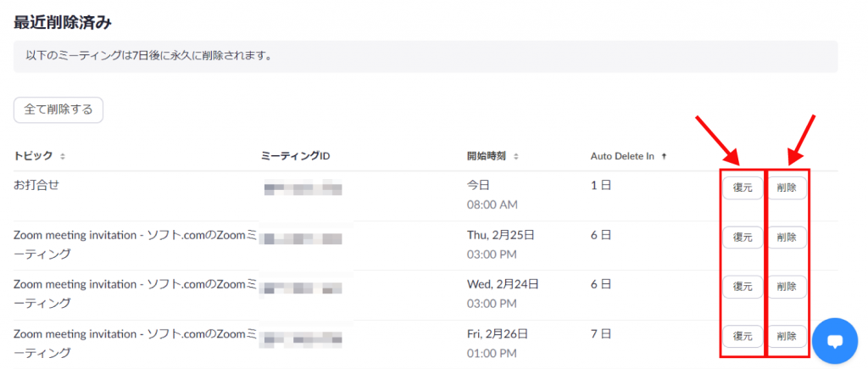Click the Auto Delete In column header

click(623, 156)
